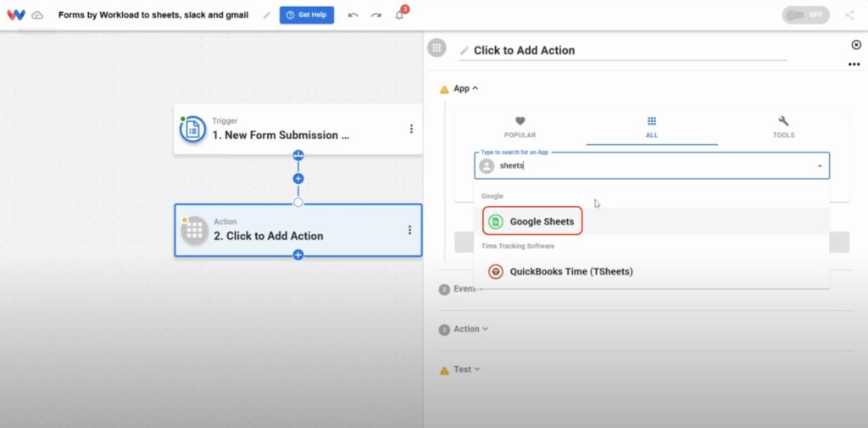Click the app search dropdown arrow
The image size is (868, 428).
point(820,166)
